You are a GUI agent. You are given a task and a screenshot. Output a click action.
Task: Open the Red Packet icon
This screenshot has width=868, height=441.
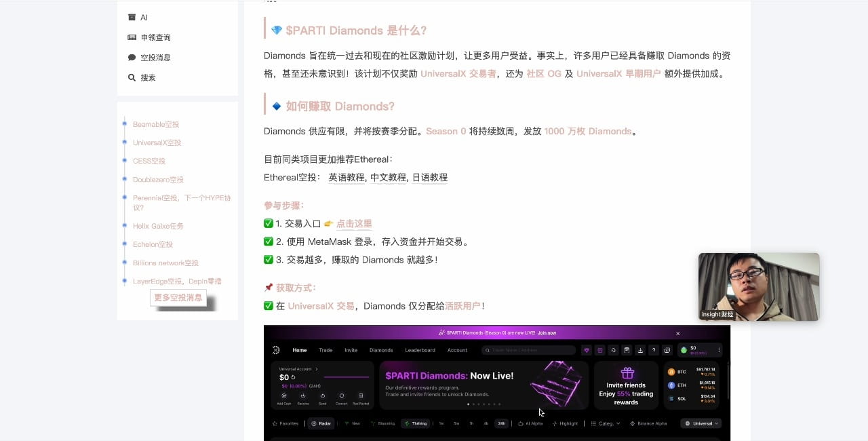coord(361,396)
